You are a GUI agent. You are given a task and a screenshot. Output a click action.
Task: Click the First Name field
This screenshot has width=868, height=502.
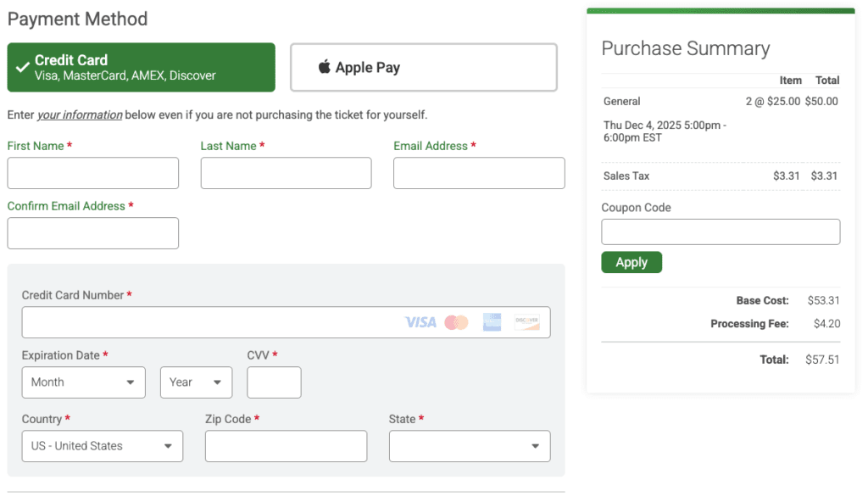pos(93,173)
